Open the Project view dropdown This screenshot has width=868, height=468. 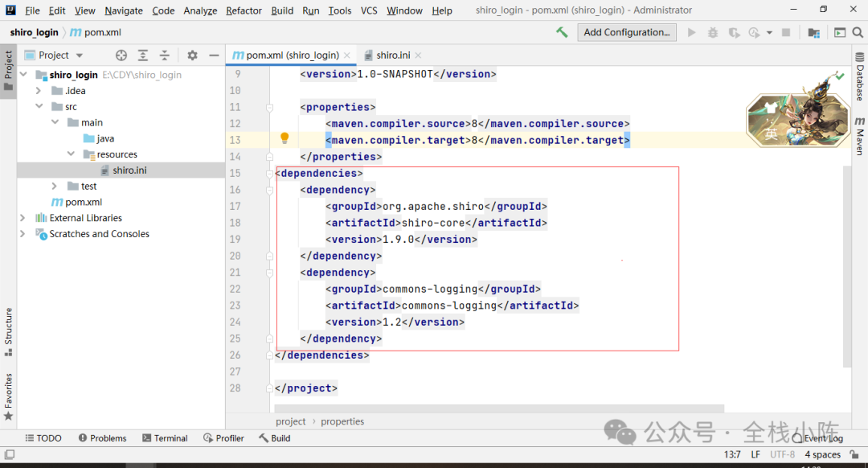pyautogui.click(x=54, y=55)
